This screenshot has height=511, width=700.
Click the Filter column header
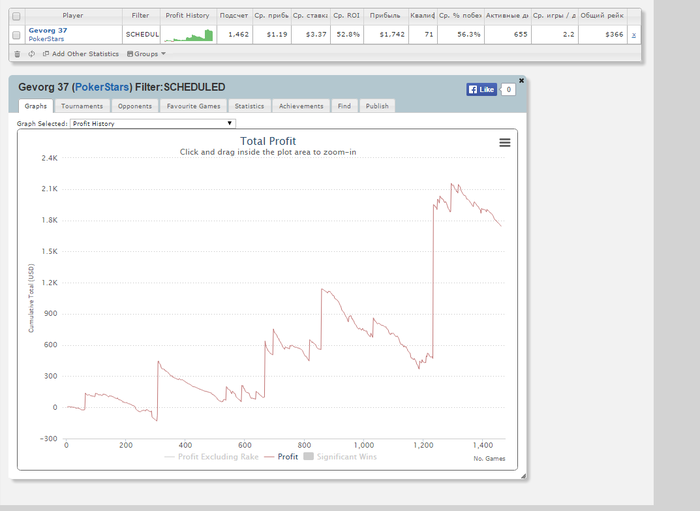(141, 16)
